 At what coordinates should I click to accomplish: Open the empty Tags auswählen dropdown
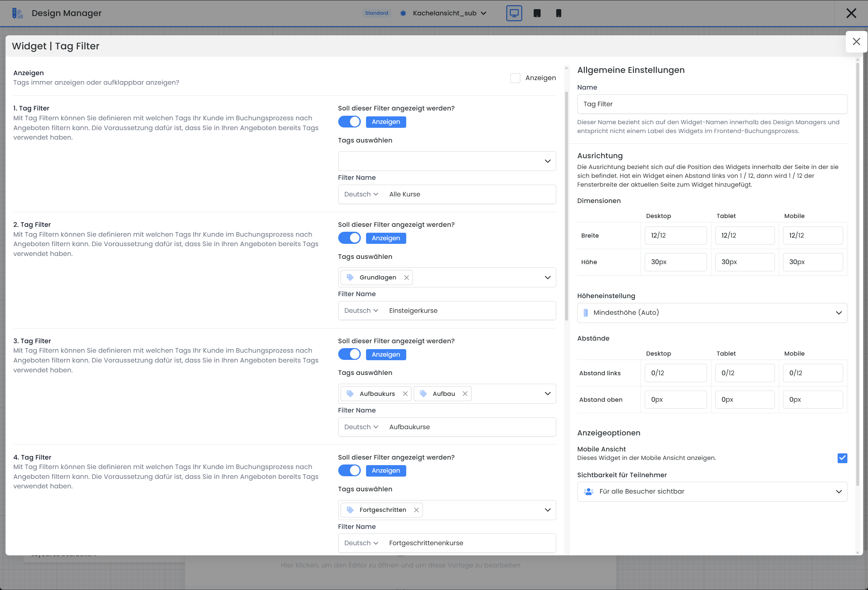(x=447, y=161)
